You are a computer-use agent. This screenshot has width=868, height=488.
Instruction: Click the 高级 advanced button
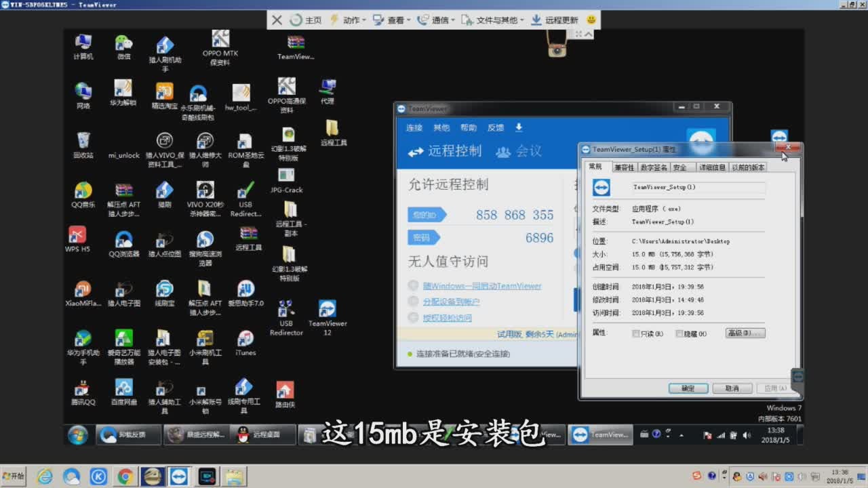coord(745,333)
